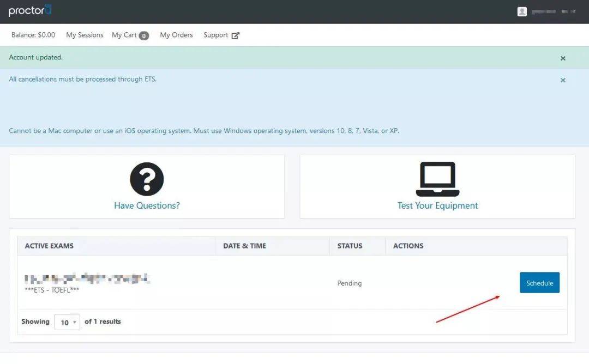Open the Test Your Equipment link
The image size is (589, 364).
point(437,205)
